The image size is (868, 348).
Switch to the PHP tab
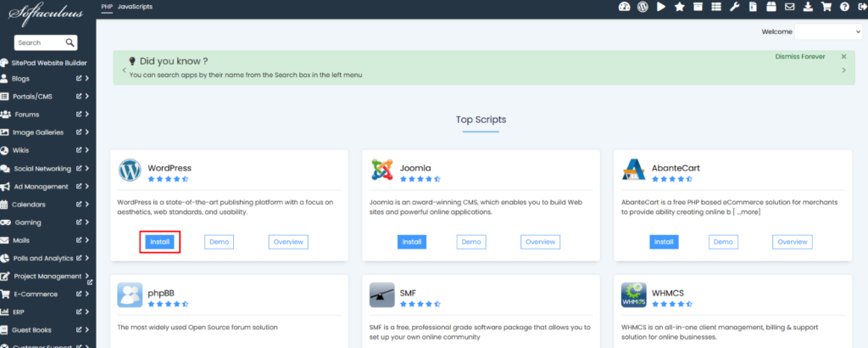coord(107,6)
